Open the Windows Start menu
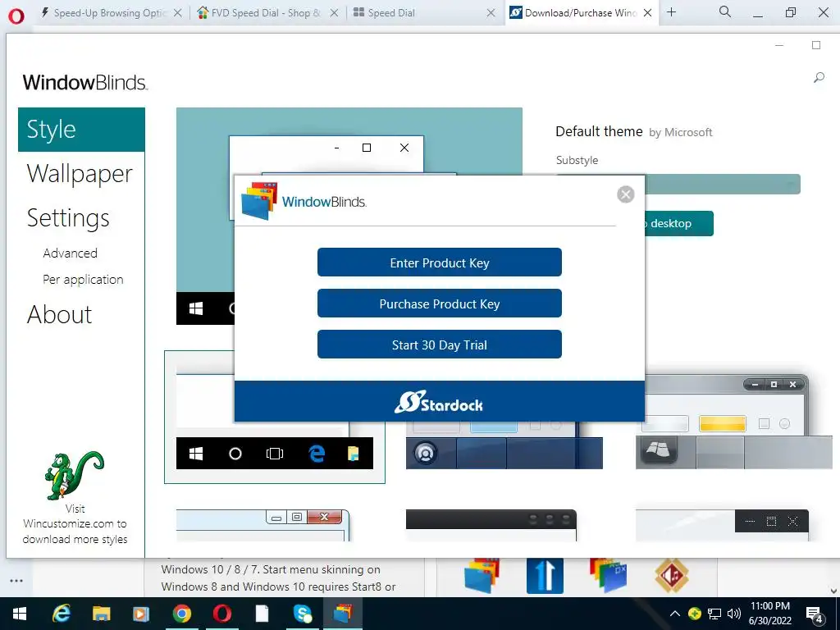The height and width of the screenshot is (630, 840). pos(20,614)
